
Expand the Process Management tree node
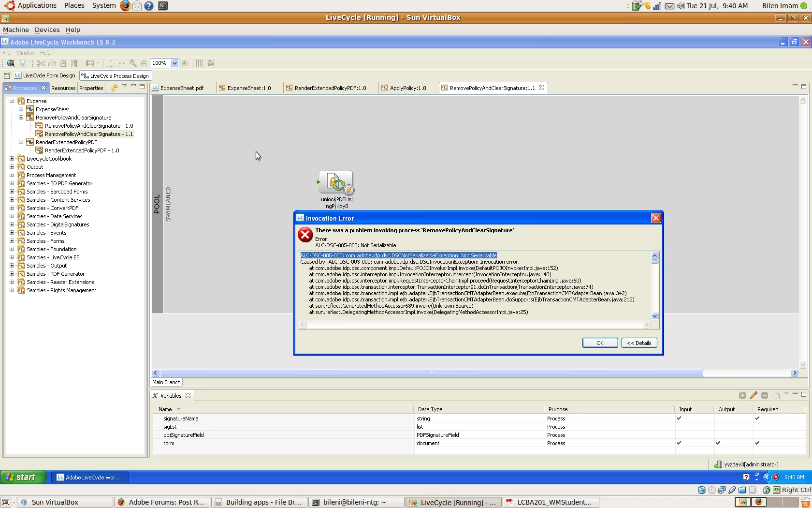(12, 175)
